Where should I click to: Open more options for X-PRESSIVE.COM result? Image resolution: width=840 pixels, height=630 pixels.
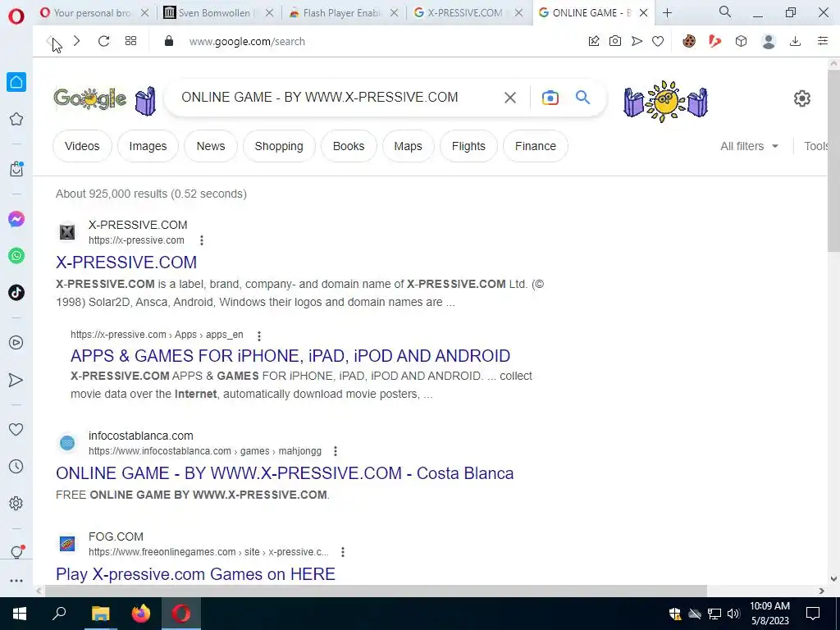202,240
